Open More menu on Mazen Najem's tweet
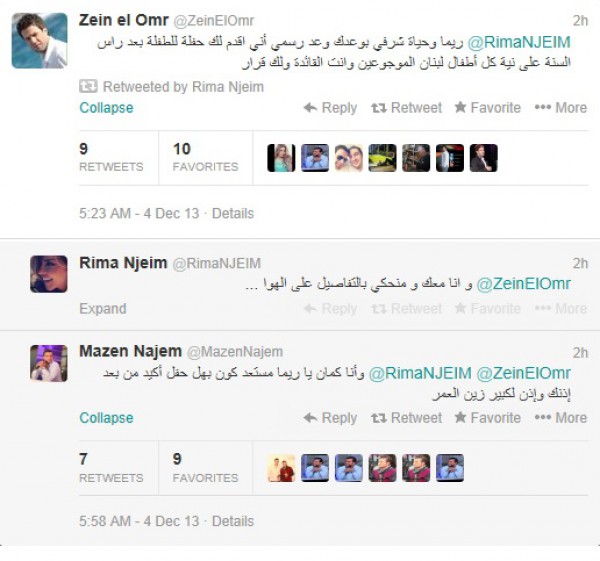 tap(561, 418)
